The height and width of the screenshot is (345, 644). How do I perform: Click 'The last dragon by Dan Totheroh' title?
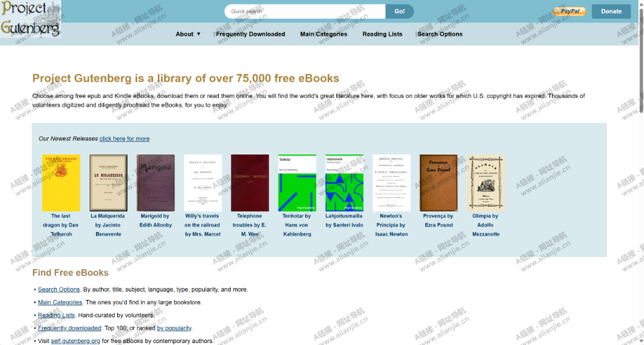click(61, 225)
